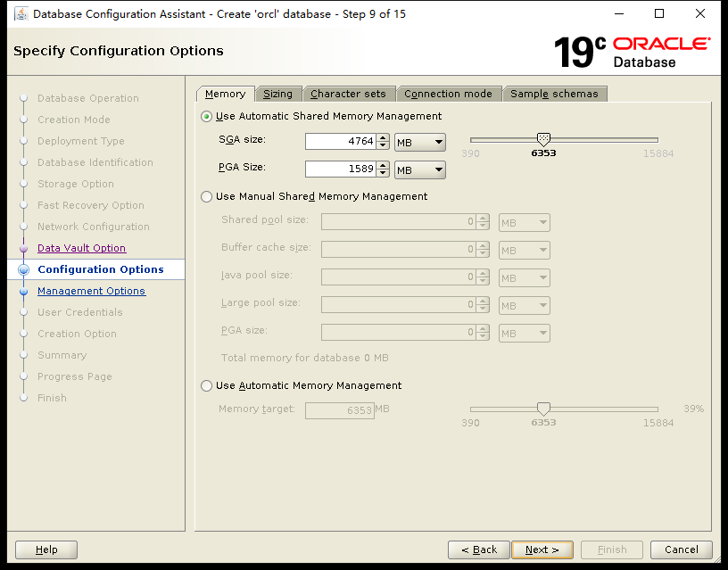Click Creation Mode step text
The image size is (728, 570).
pyautogui.click(x=74, y=120)
